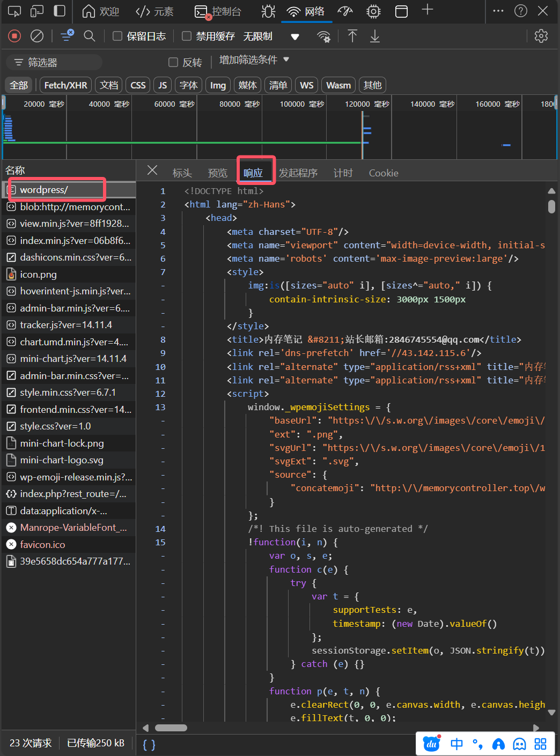560x756 pixels.
Task: Open the Application window icon tab
Action: 401,11
